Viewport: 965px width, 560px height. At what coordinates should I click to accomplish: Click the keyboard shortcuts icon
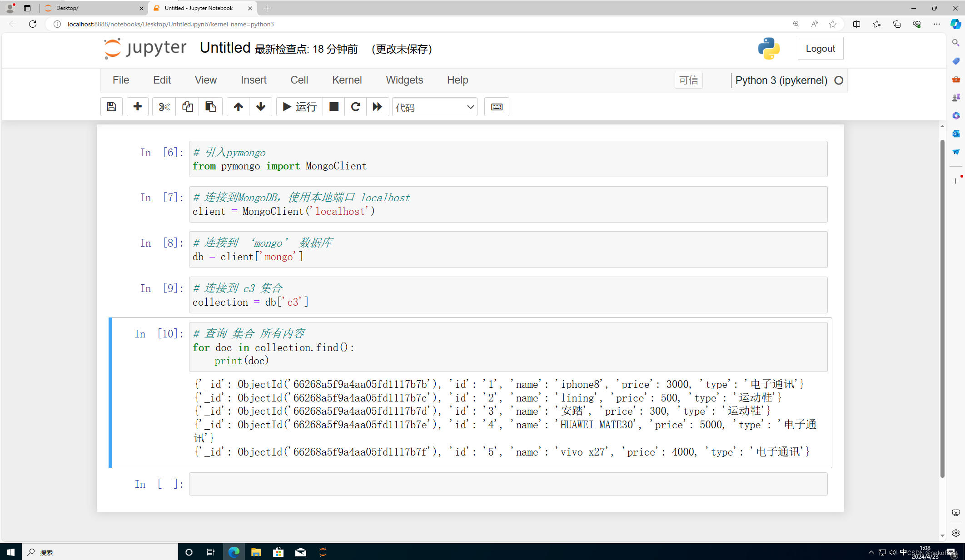[x=496, y=107]
